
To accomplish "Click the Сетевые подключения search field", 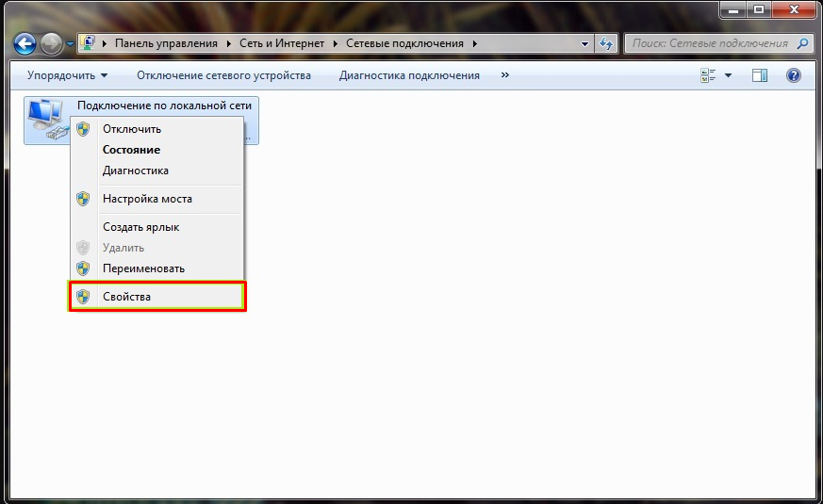I will pos(709,43).
